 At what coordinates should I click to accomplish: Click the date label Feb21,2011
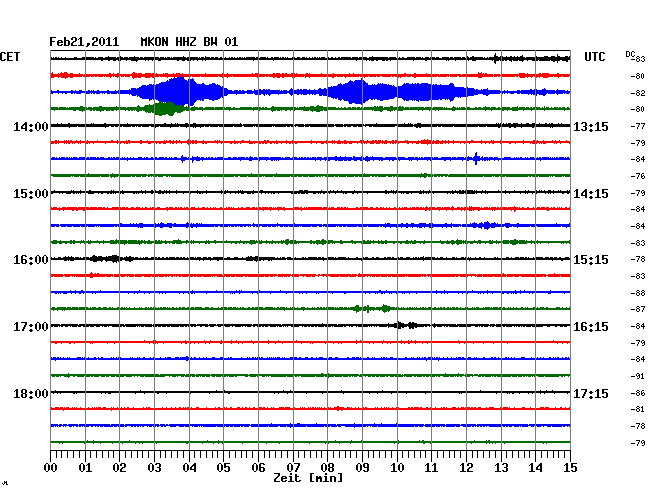(x=84, y=42)
